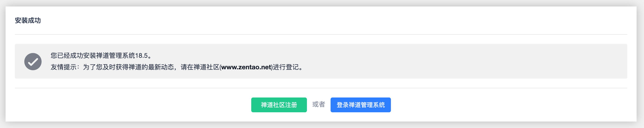
Task: Click the 友情提示 label text
Action: click(x=63, y=67)
